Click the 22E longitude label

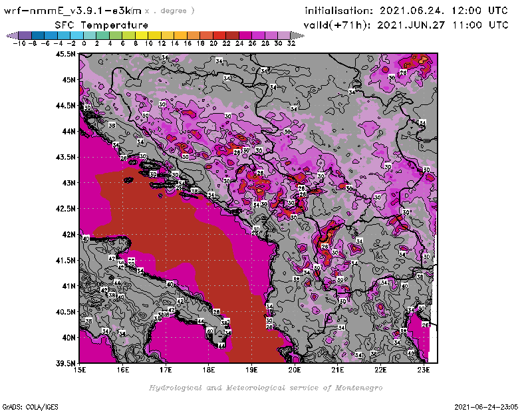click(380, 370)
